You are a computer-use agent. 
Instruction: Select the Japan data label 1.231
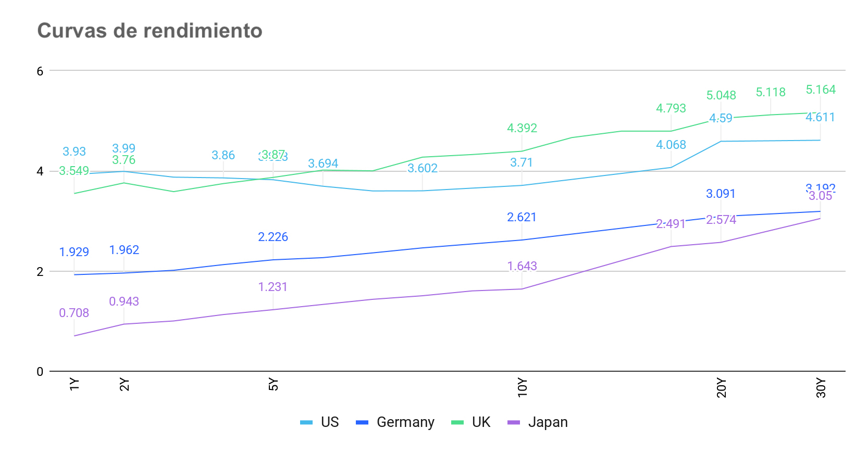(272, 287)
